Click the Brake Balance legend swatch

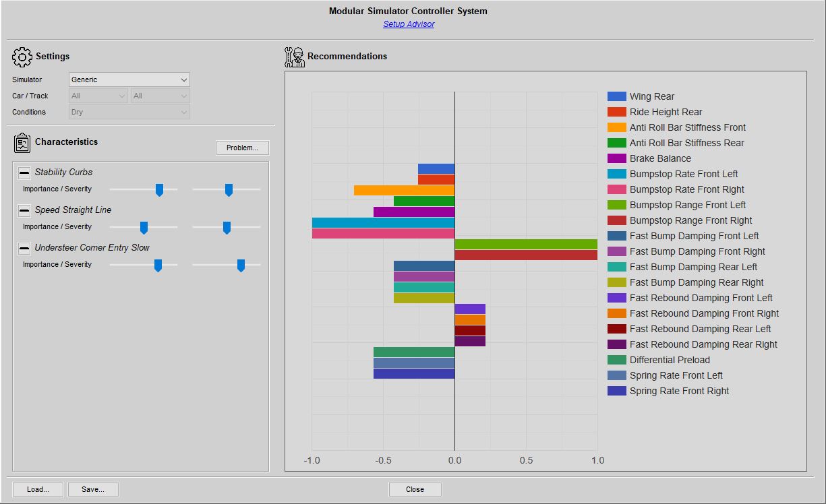tap(617, 158)
